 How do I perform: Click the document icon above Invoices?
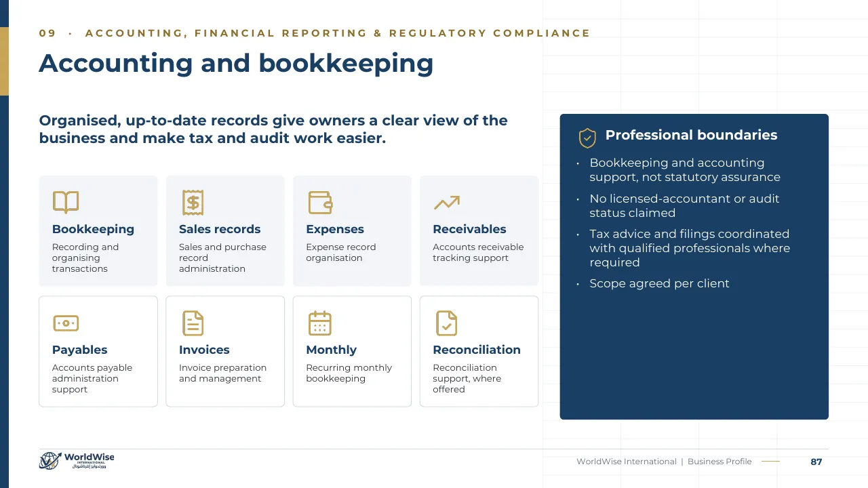pyautogui.click(x=193, y=323)
